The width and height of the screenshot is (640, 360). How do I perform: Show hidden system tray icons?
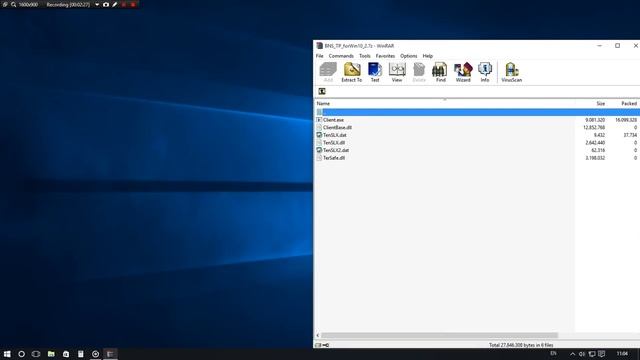click(x=572, y=354)
